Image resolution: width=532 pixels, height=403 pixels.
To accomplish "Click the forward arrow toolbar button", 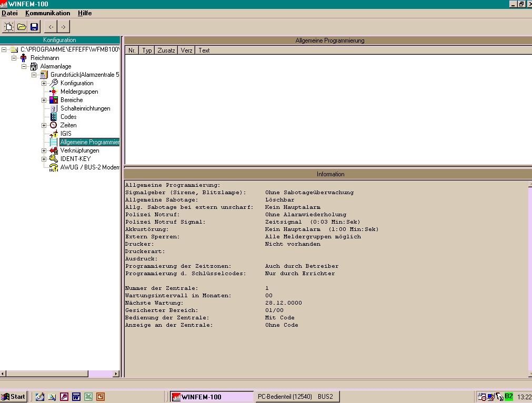I will 63,27.
